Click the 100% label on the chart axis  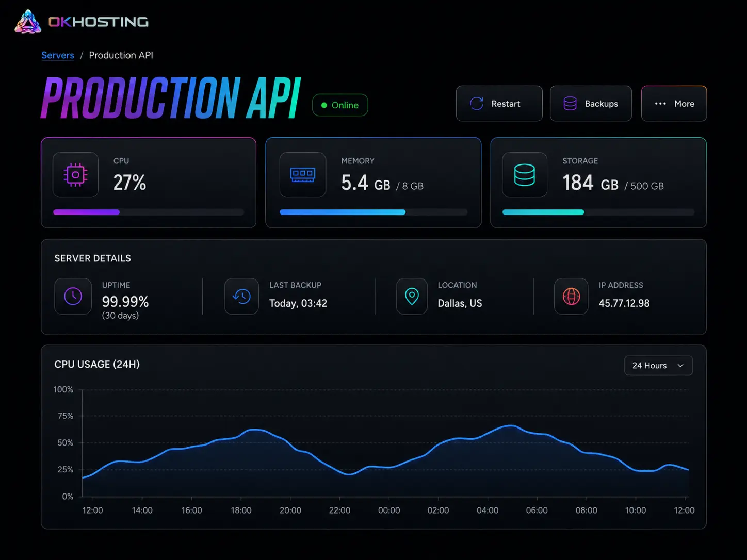click(63, 389)
